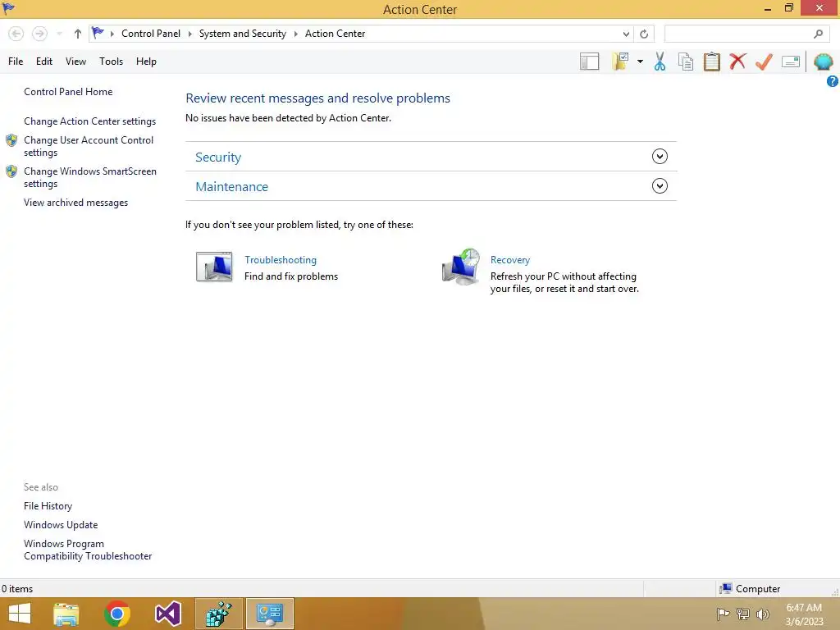The image size is (840, 630).
Task: Click the Forward navigation arrow
Action: coord(39,34)
